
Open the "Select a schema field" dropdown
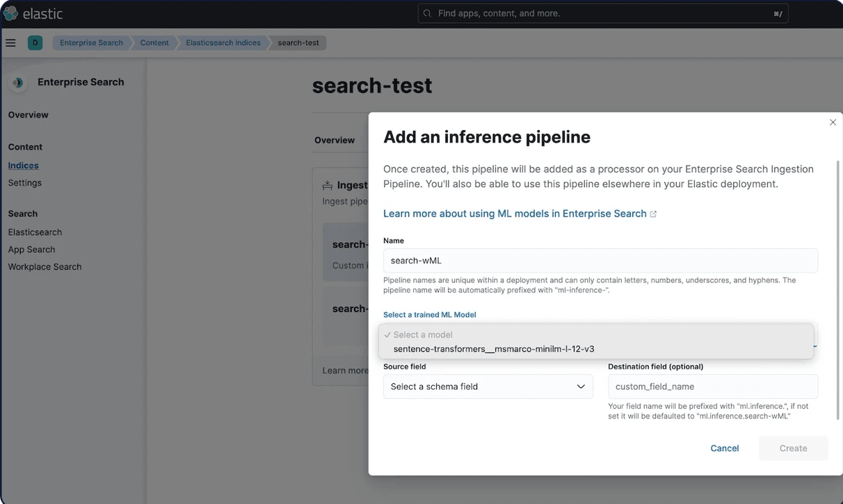click(x=488, y=387)
